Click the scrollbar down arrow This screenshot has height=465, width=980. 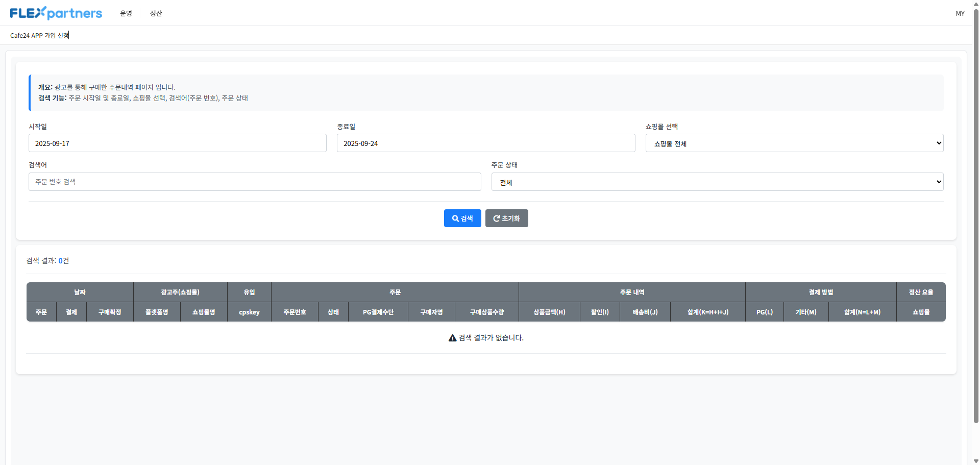pos(976,461)
